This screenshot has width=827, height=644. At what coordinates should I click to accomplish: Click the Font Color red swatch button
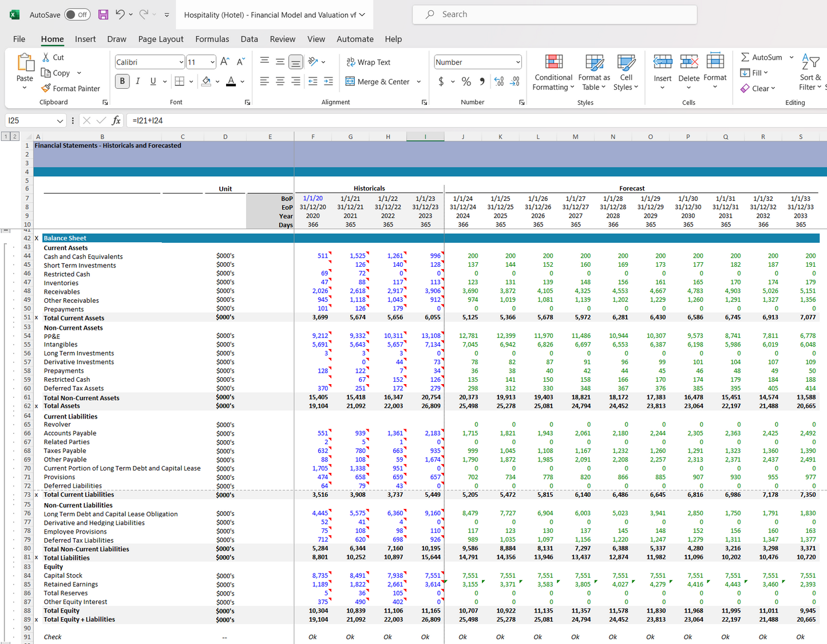(x=231, y=81)
